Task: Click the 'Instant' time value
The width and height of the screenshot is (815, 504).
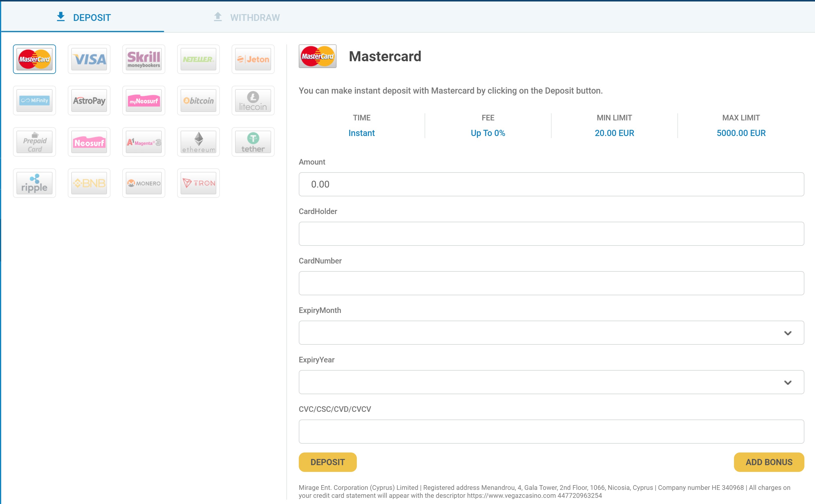Action: point(362,133)
